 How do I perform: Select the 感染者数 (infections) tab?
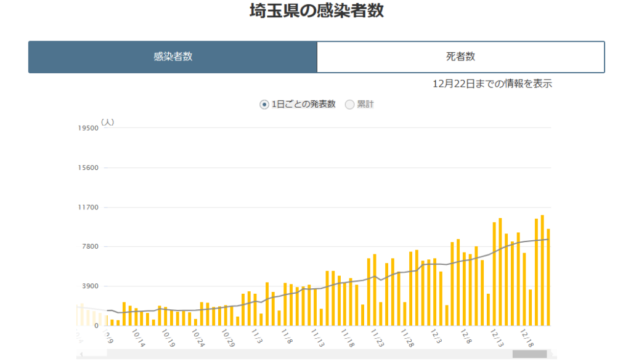coord(172,57)
